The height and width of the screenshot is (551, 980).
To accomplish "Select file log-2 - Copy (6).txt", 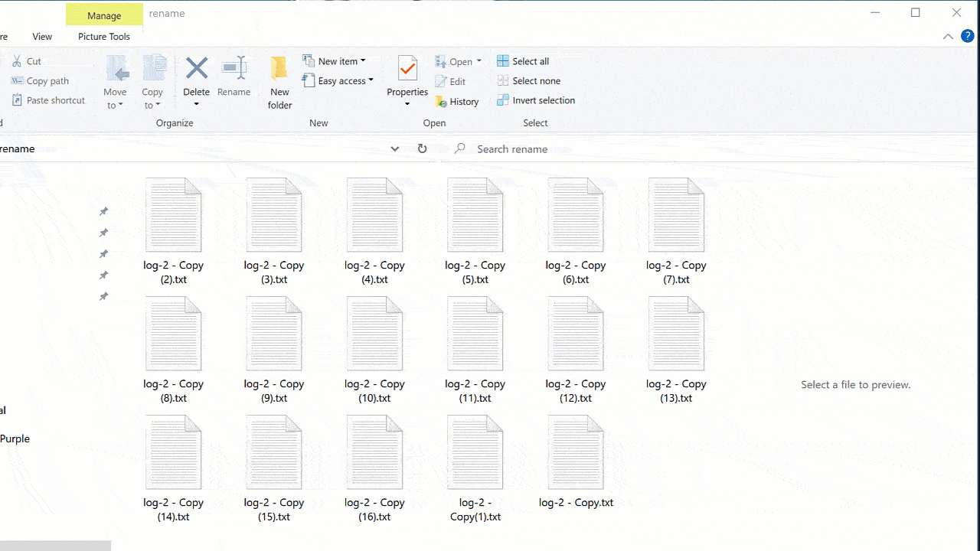I will point(576,232).
